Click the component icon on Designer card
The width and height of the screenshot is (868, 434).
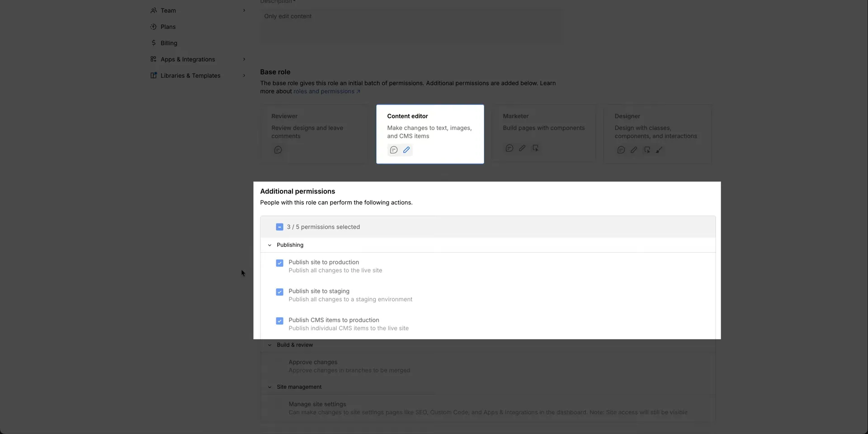pos(647,150)
